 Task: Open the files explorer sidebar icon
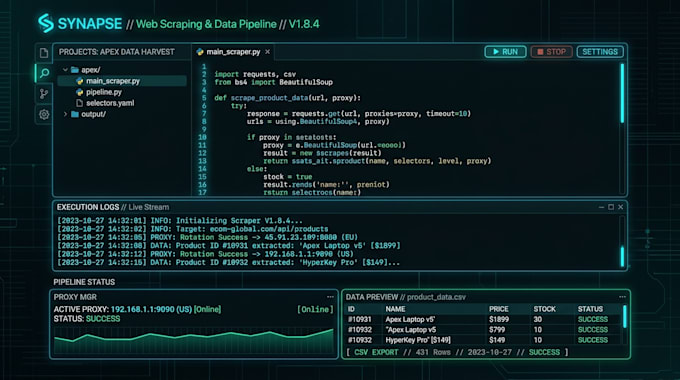coord(44,53)
